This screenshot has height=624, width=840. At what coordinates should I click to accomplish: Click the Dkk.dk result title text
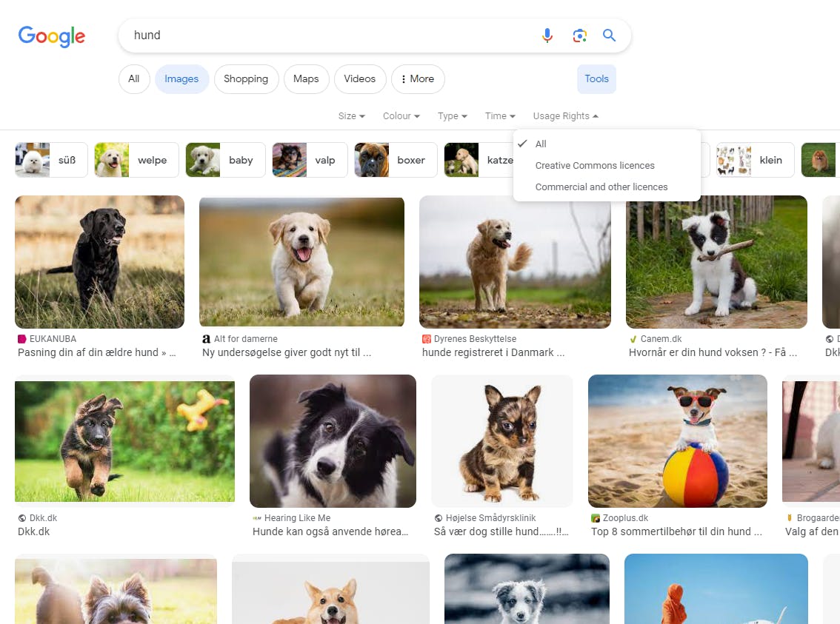click(x=34, y=532)
